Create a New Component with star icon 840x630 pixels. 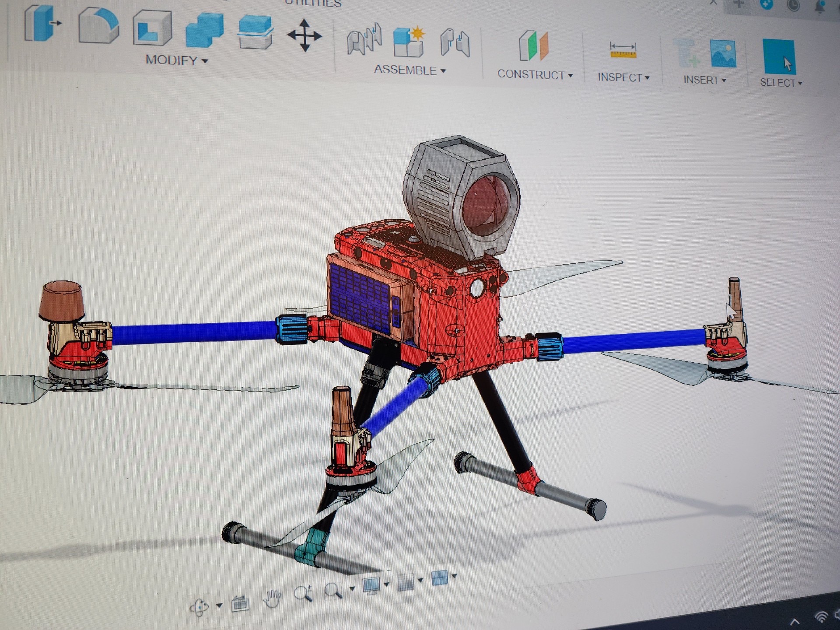[x=409, y=42]
